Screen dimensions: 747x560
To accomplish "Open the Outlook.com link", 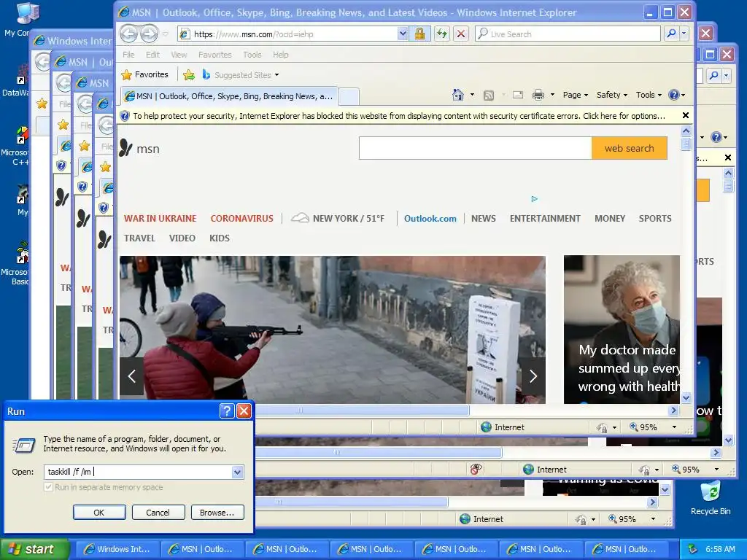I will (430, 219).
